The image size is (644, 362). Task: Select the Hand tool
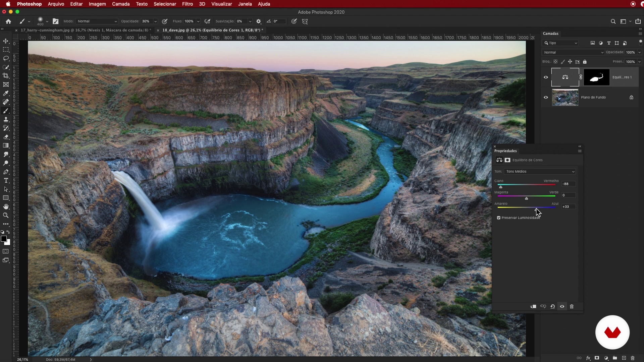6,206
